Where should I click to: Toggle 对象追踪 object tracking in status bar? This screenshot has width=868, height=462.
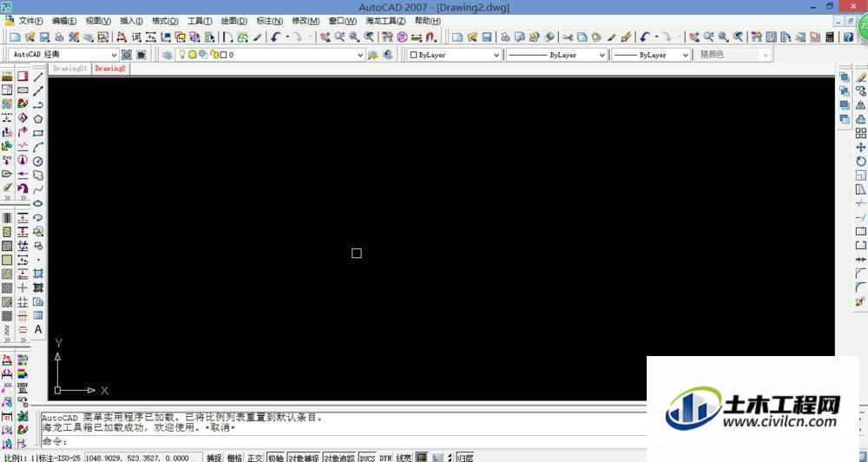click(339, 458)
